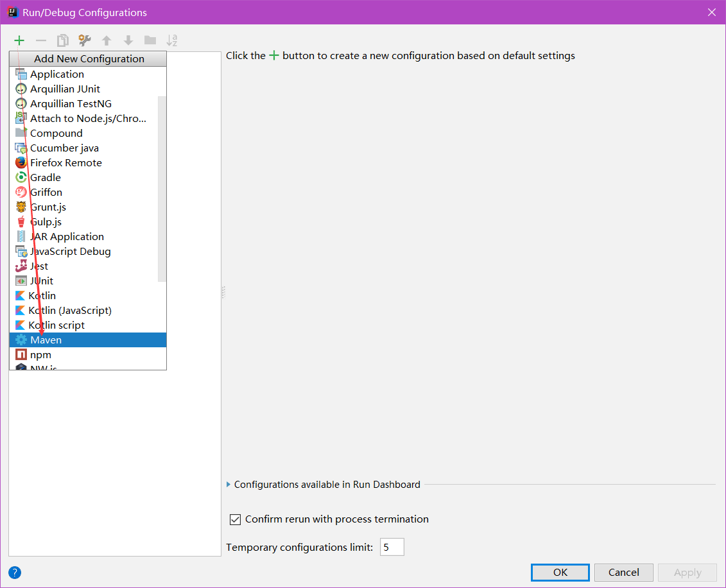Click the panel splitter handle
Screen dimensions: 726x588
[223, 292]
